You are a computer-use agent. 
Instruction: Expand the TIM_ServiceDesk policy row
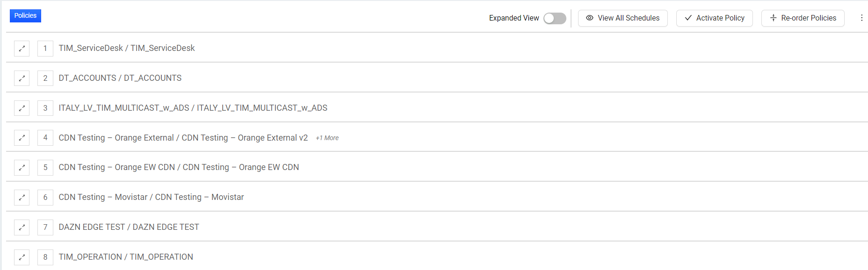[x=22, y=48]
